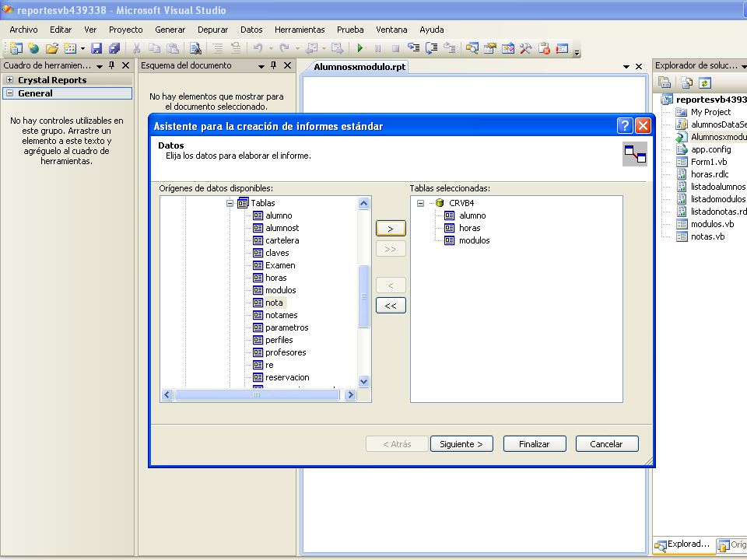Open the Archivo menu
This screenshot has width=747, height=560.
(x=23, y=30)
